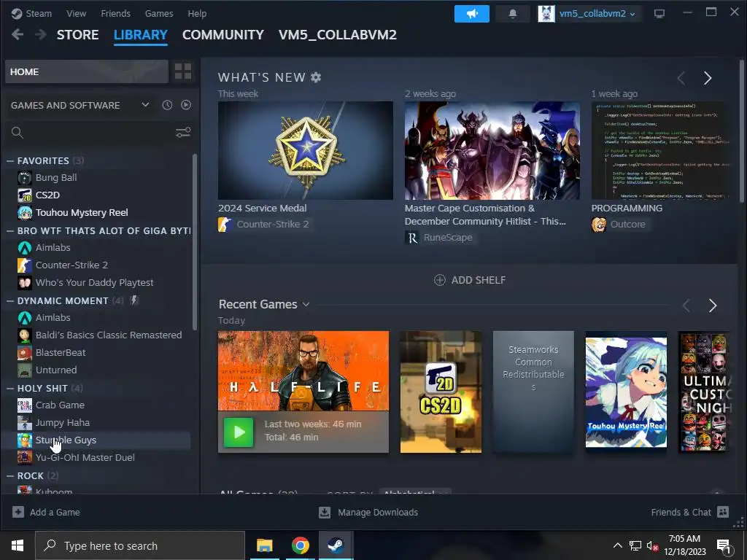The height and width of the screenshot is (560, 747).
Task: Click the CS2D game icon in sidebar
Action: (25, 195)
